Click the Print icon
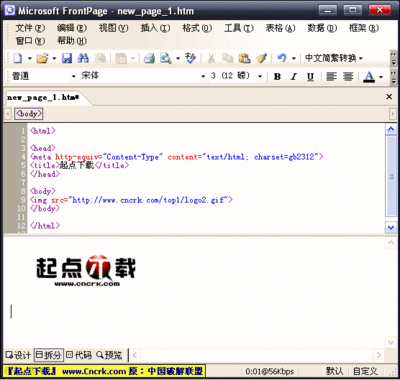Screen dimensions: 400x380 (x=149, y=58)
